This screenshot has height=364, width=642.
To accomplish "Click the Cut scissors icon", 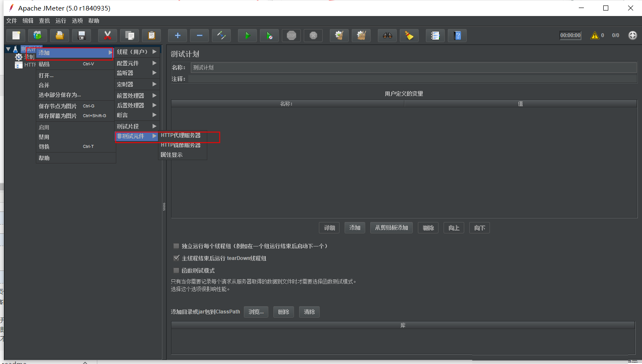I will (107, 35).
